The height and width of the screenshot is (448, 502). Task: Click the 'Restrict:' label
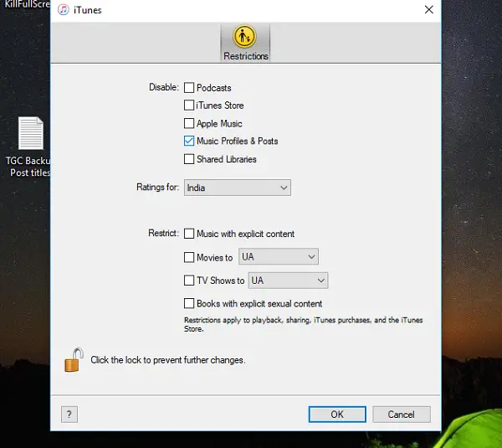(163, 233)
